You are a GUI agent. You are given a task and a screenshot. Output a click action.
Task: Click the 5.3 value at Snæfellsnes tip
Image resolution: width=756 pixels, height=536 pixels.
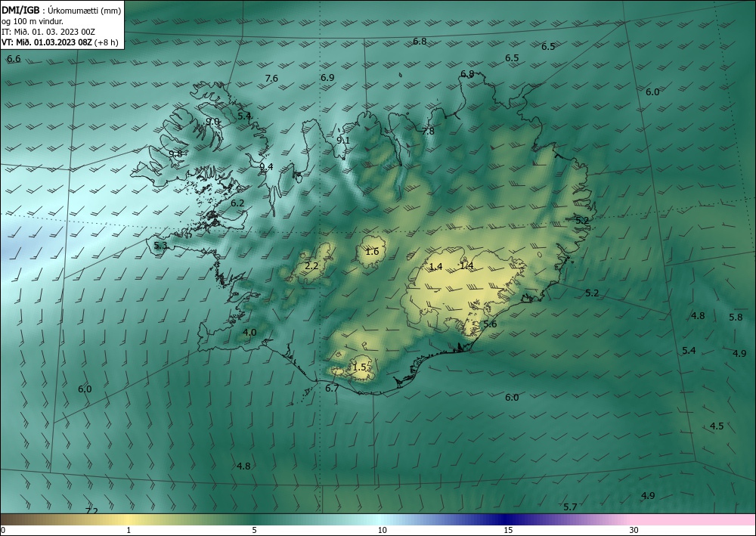click(x=160, y=246)
